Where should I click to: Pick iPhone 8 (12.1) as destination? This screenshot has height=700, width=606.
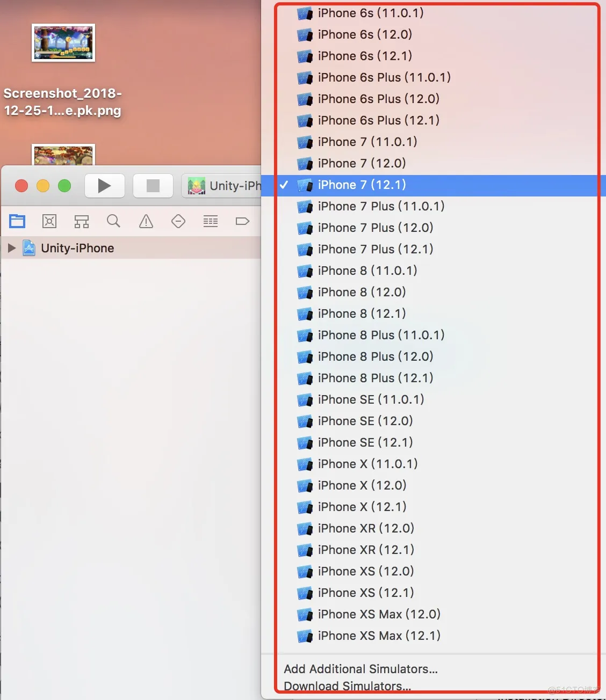[x=434, y=313]
